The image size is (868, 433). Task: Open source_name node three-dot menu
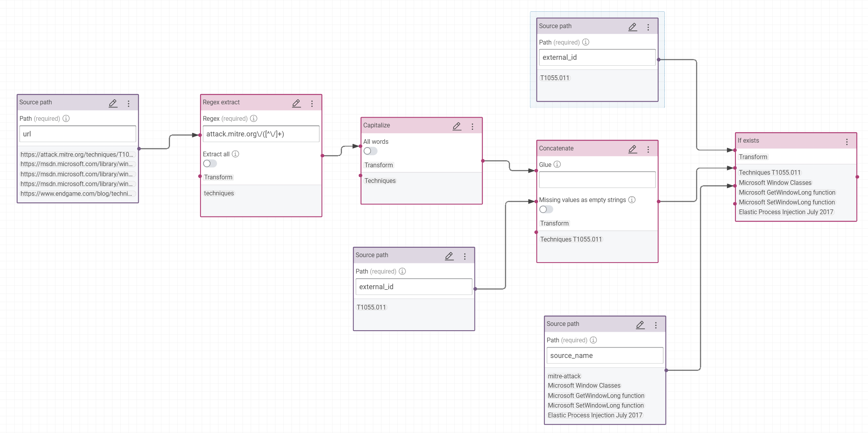click(x=655, y=325)
